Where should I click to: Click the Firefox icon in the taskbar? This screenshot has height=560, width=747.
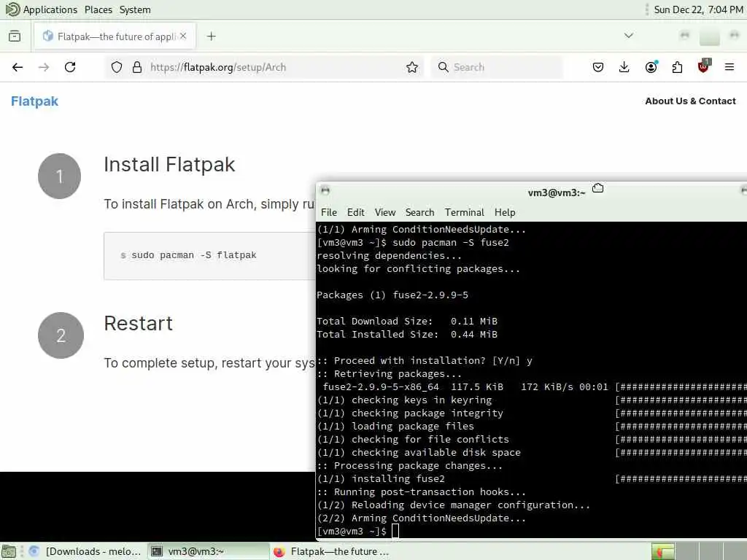(x=279, y=551)
